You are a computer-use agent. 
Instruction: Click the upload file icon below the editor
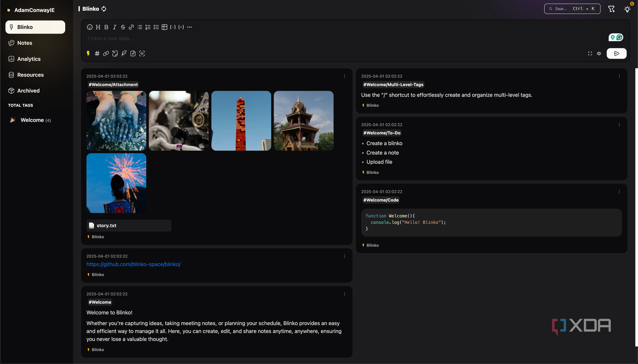pyautogui.click(x=133, y=53)
